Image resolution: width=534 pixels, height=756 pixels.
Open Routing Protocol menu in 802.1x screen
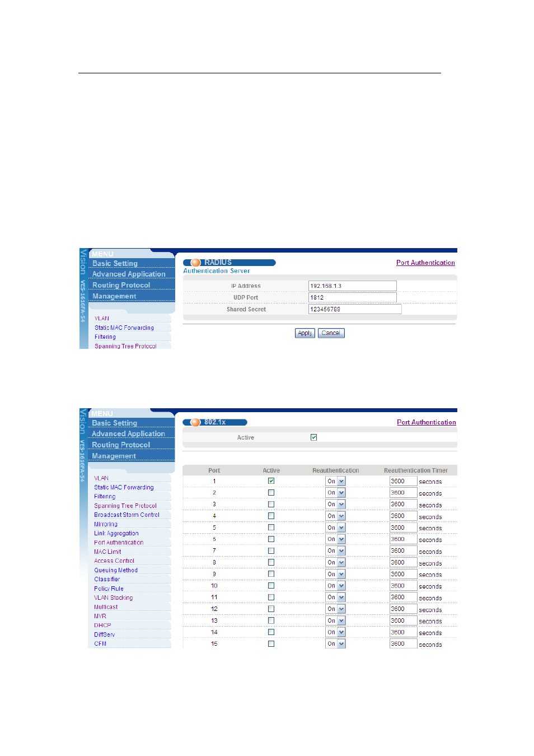121,445
